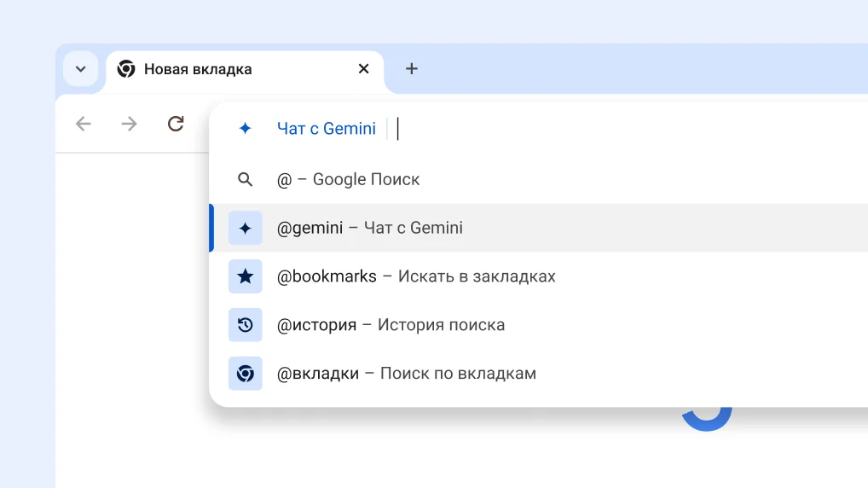Close the Новая вкладка tab
Image resolution: width=868 pixels, height=488 pixels.
364,69
